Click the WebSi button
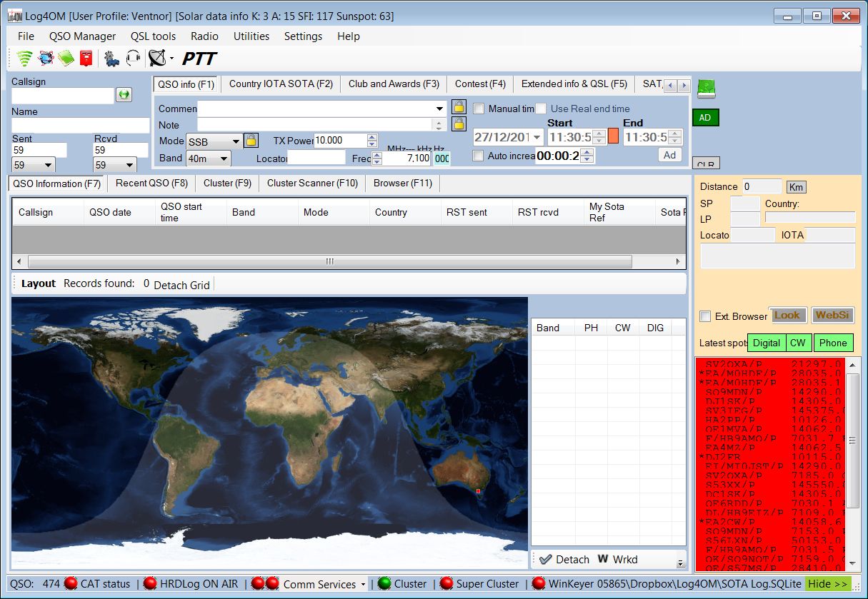The width and height of the screenshot is (868, 599). pyautogui.click(x=832, y=316)
